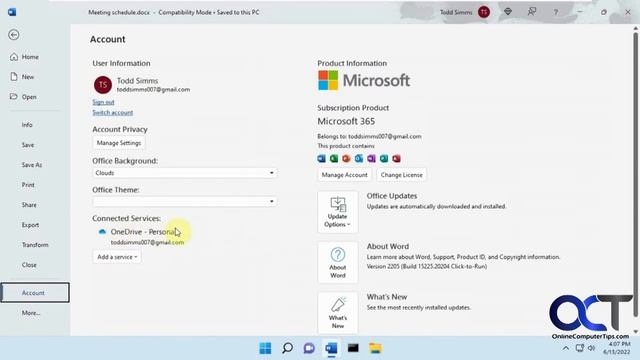Show hidden icons in the system tray
The image size is (640, 360).
coord(566,348)
